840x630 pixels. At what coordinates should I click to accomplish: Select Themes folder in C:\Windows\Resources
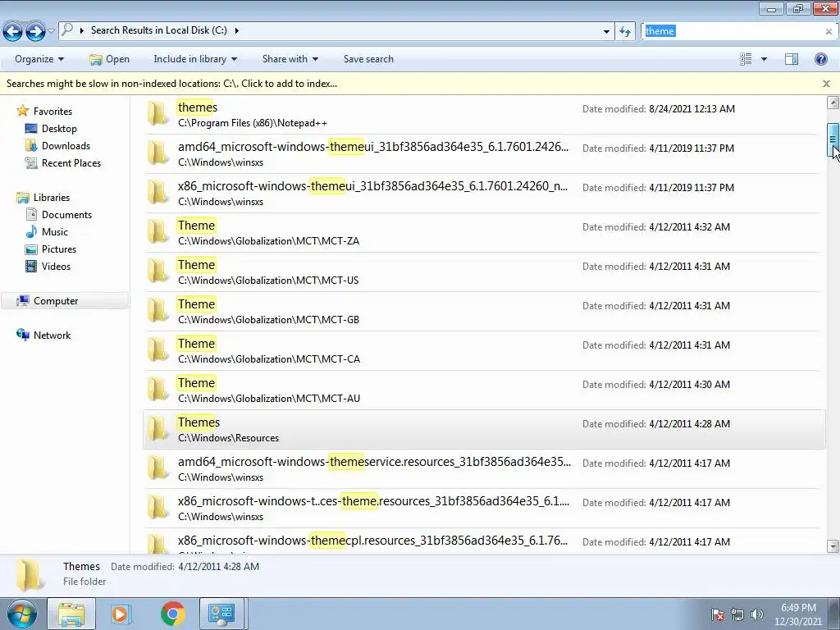[484, 430]
